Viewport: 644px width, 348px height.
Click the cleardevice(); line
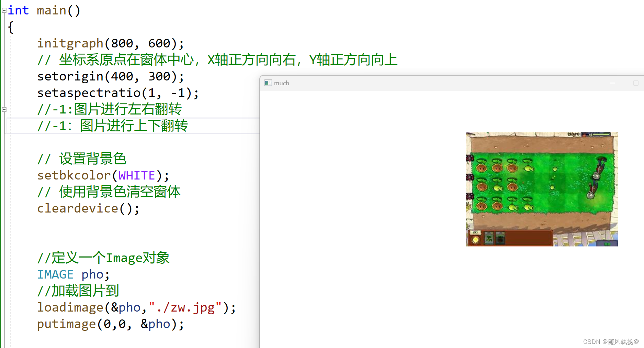88,208
